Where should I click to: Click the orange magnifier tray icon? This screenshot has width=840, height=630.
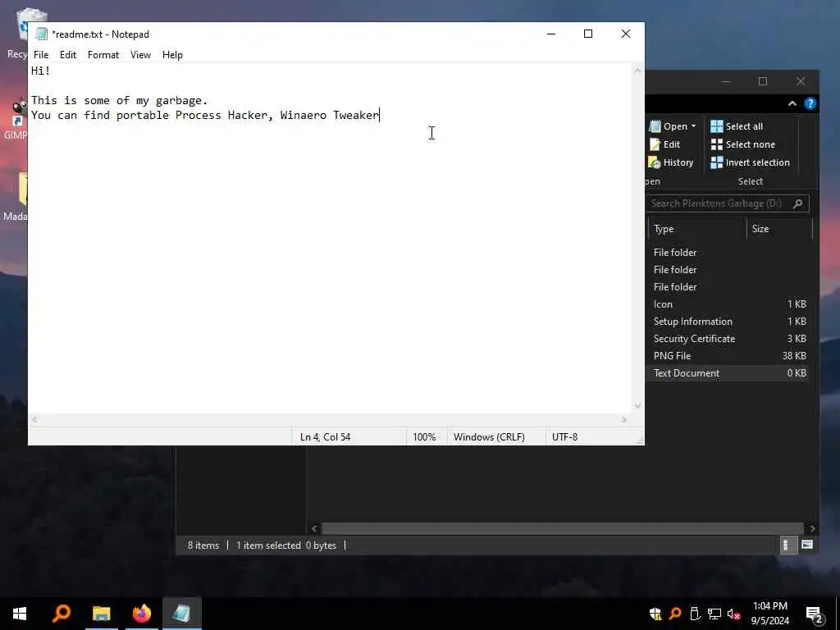676,614
